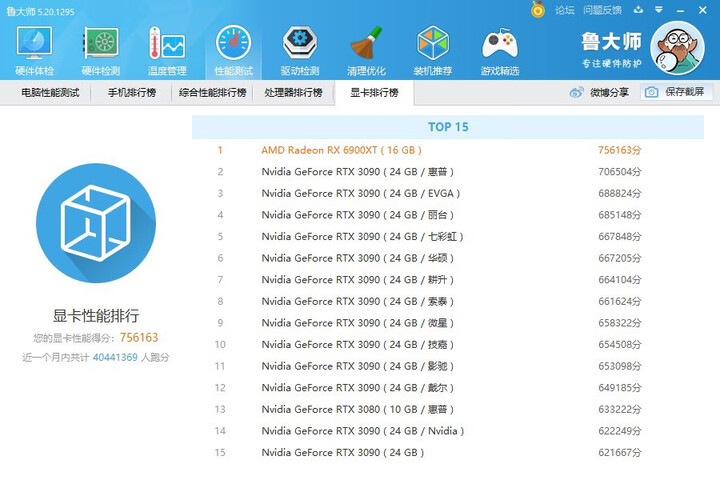Click the 鲁大师 5.20.1295 version title
The width and height of the screenshot is (720, 480).
click(40, 11)
